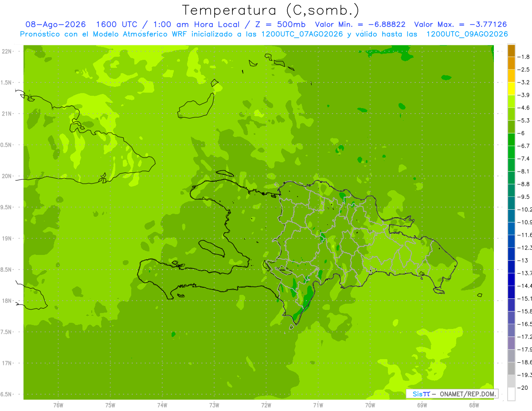The image size is (532, 411).
Task: Pick legend swatch between -4.6 and -5.3
Action: pyautogui.click(x=511, y=114)
